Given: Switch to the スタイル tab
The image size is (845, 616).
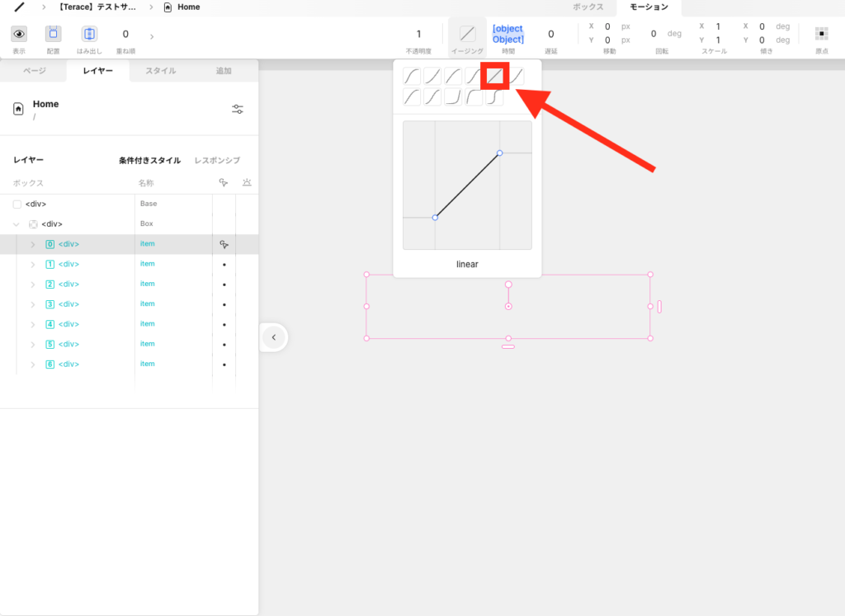Looking at the screenshot, I should coord(161,71).
